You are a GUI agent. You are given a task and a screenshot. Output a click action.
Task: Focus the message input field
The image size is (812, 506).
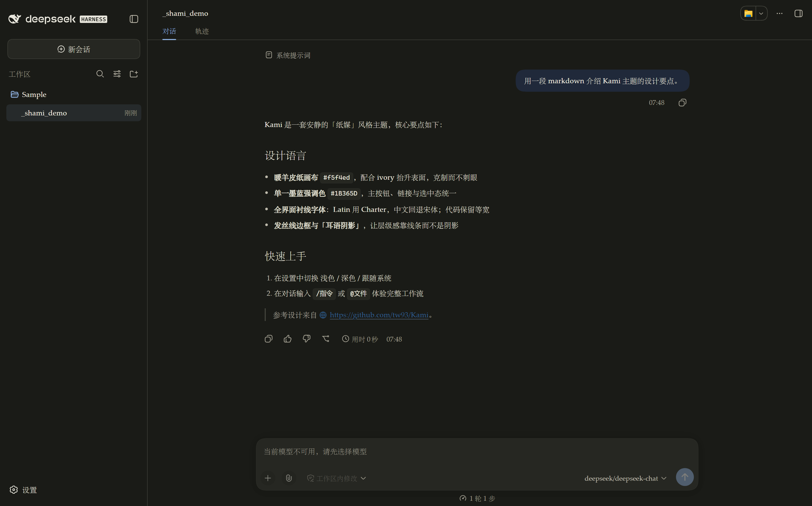(x=477, y=452)
